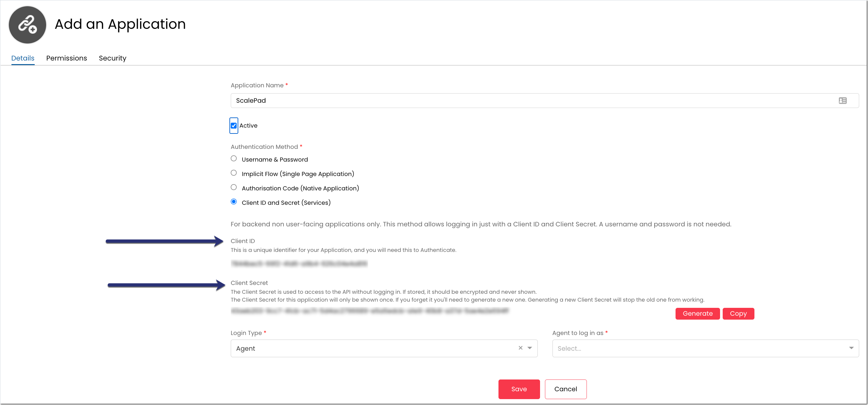Save the application
This screenshot has height=405, width=868.
pyautogui.click(x=518, y=389)
